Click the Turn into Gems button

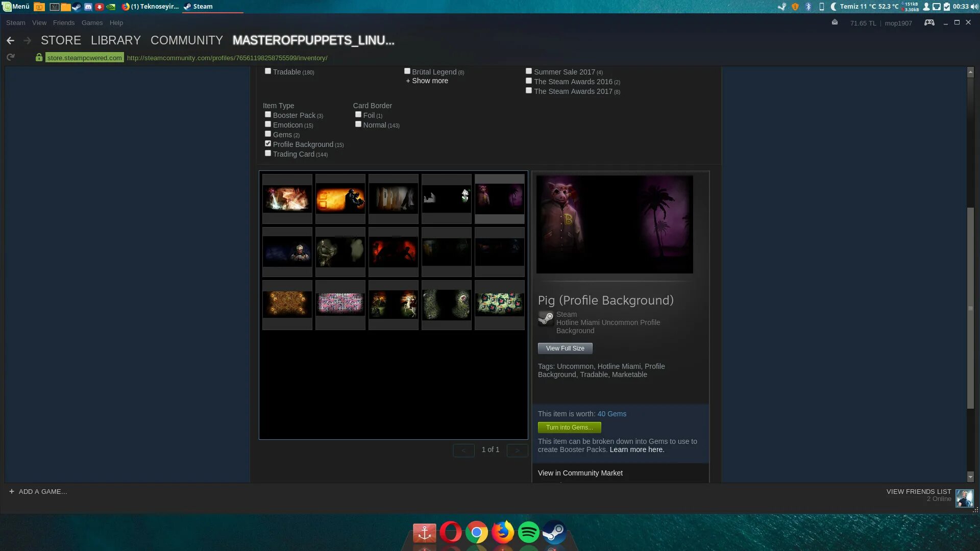coord(570,428)
